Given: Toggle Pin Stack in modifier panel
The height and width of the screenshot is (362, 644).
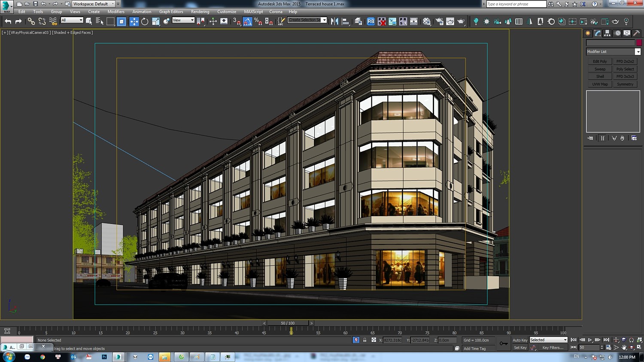Looking at the screenshot, I should (x=590, y=138).
